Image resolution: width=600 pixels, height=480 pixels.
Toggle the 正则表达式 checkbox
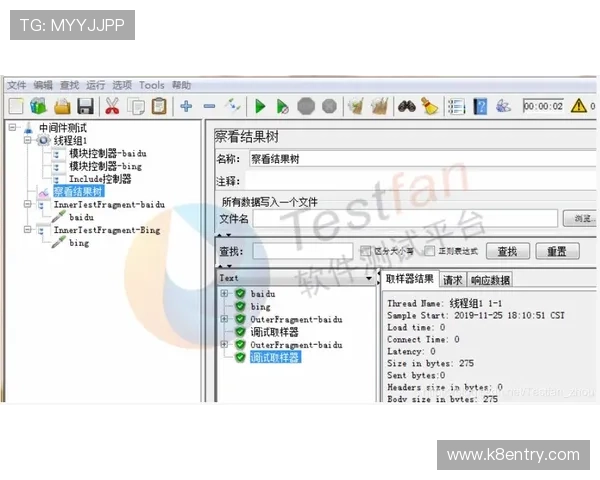(x=430, y=251)
